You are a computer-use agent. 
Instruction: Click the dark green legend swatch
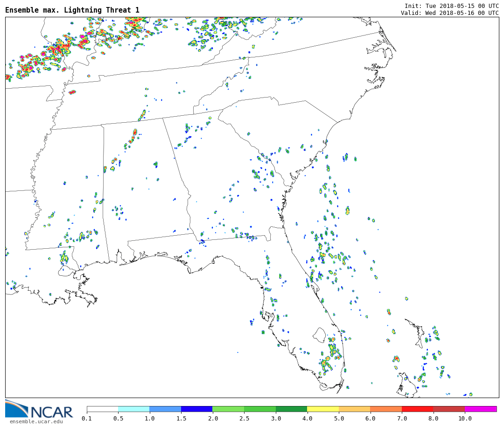point(292,409)
